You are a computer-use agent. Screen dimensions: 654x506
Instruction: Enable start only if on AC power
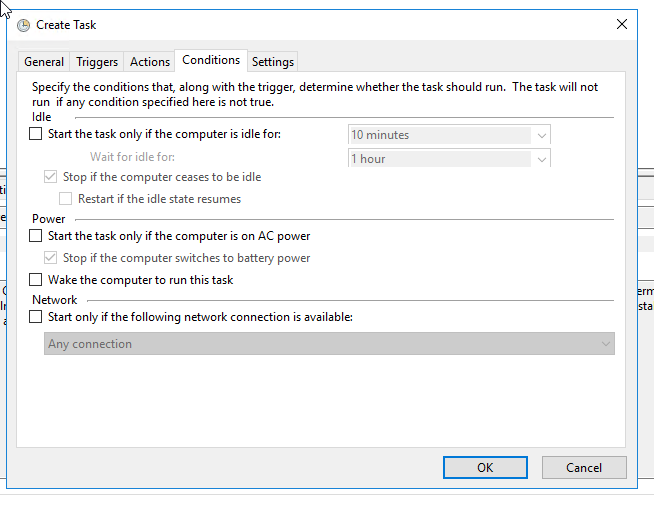(36, 237)
